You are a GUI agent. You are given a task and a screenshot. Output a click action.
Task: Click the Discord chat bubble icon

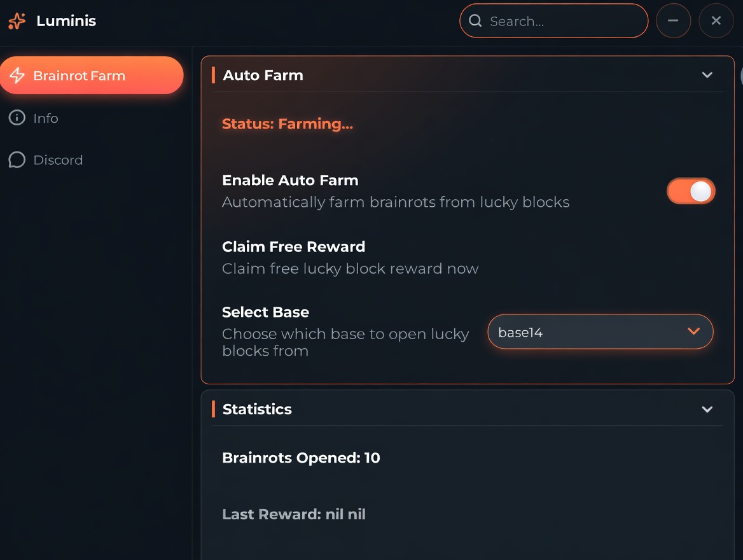(x=17, y=160)
